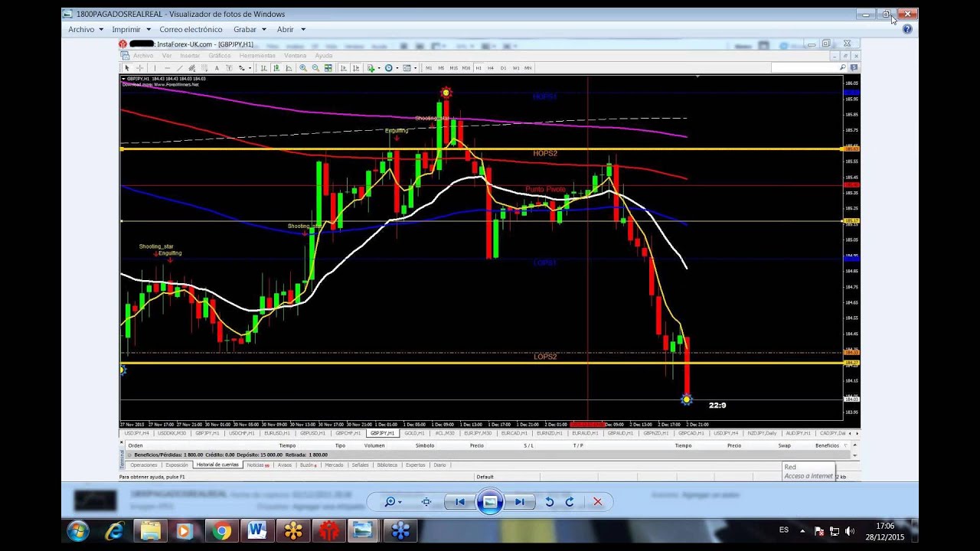Set timeframe to H4
Image resolution: width=980 pixels, height=551 pixels.
[491, 68]
